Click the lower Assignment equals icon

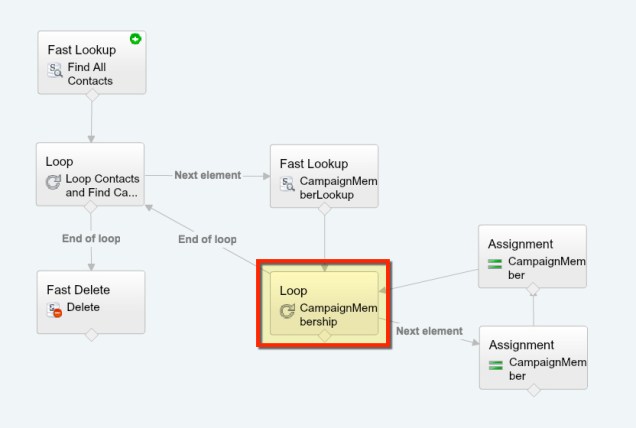coord(495,365)
